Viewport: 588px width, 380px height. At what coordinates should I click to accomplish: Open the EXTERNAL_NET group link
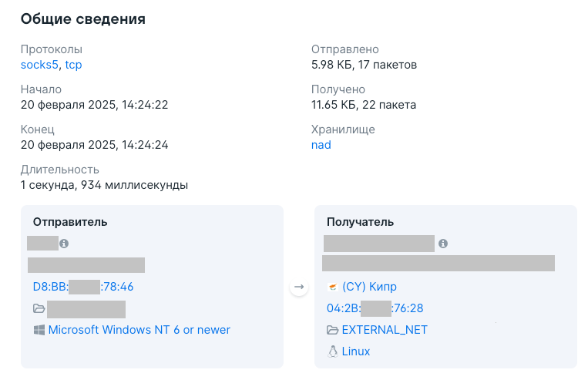[385, 330]
